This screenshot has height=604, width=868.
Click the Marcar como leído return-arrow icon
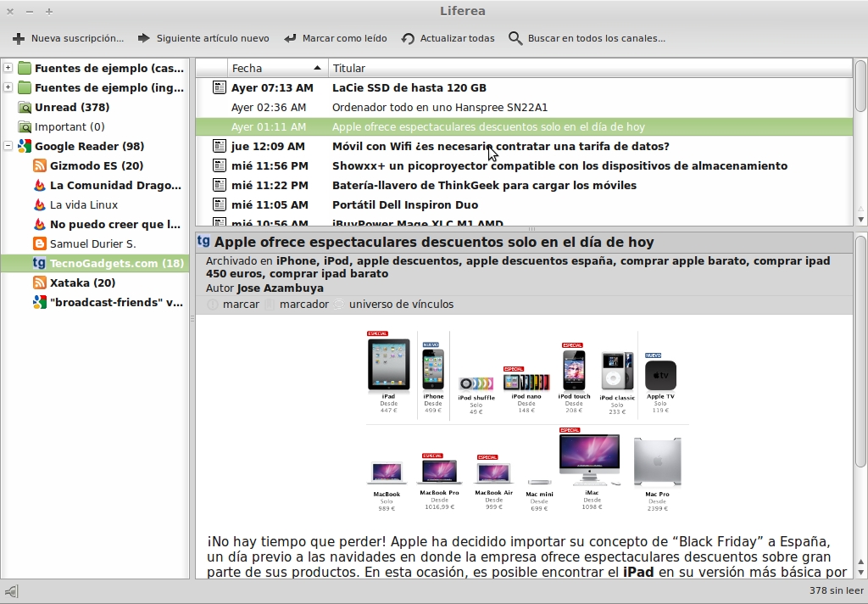[290, 38]
